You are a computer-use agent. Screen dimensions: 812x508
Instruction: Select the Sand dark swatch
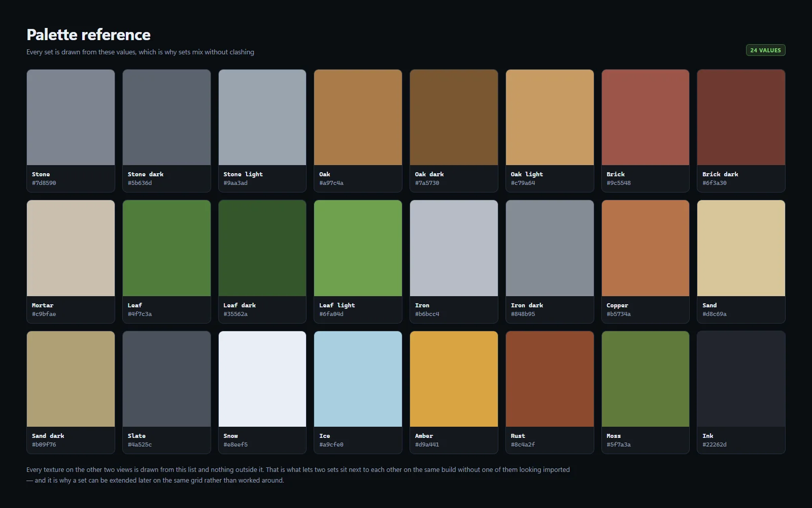coord(71,379)
